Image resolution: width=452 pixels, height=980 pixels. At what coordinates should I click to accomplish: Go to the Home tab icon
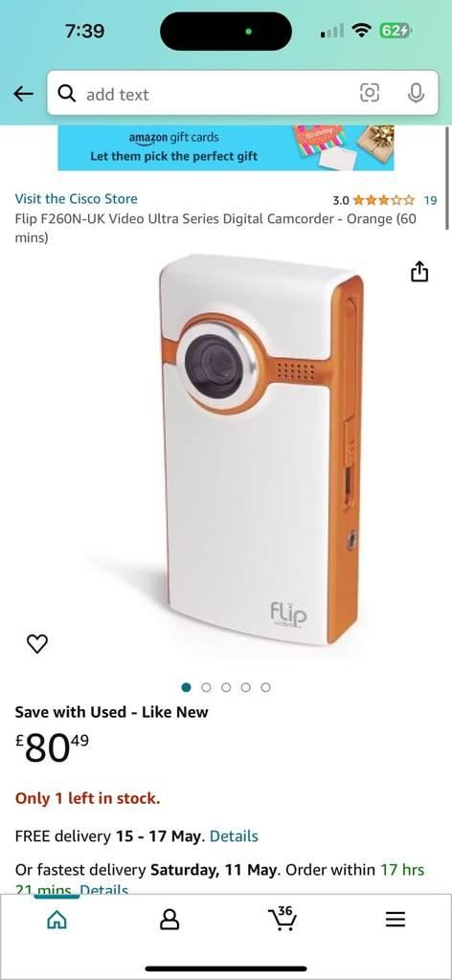(56, 920)
